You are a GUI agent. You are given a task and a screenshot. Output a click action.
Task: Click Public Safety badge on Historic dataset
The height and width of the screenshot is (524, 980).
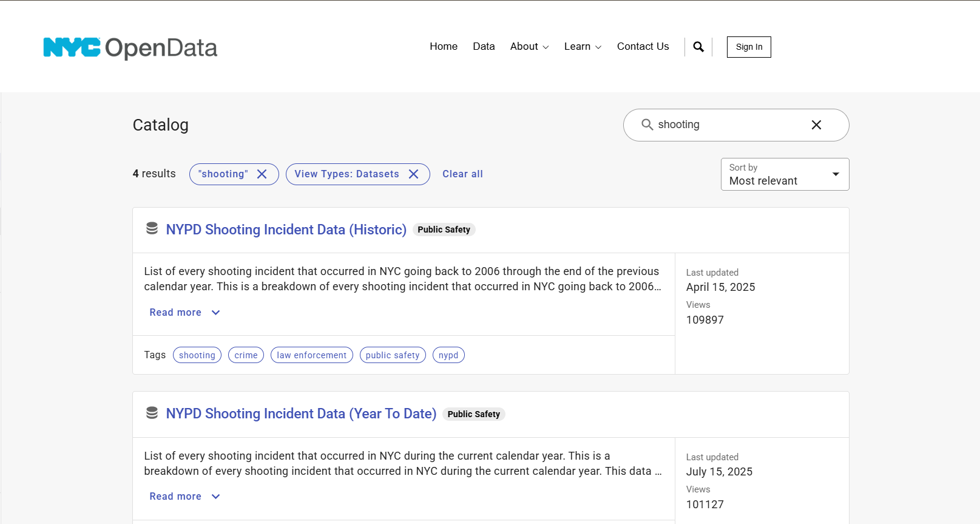pos(444,230)
